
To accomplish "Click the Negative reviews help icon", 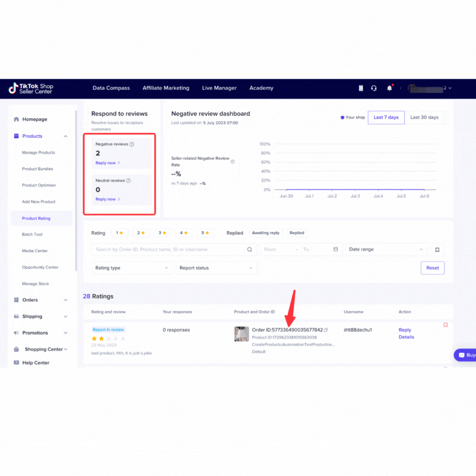I will [x=132, y=144].
